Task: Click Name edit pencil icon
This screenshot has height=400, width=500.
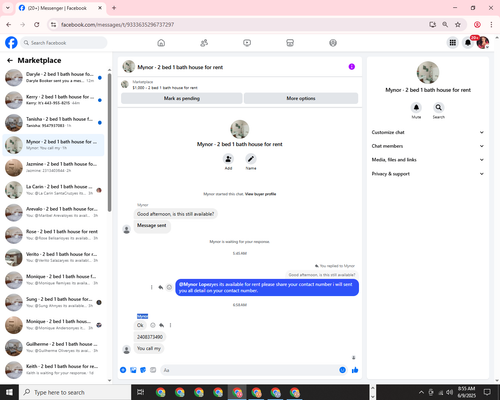Action: point(251,159)
